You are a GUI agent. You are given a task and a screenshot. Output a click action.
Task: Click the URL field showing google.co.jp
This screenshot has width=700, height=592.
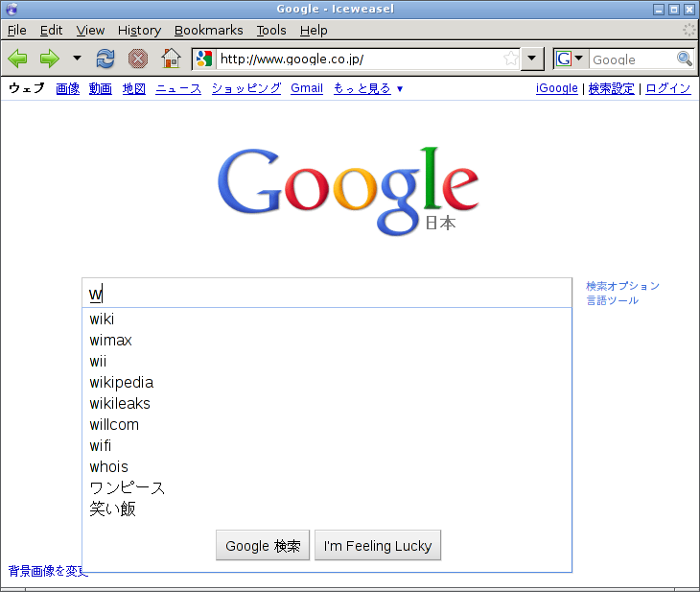pyautogui.click(x=359, y=59)
